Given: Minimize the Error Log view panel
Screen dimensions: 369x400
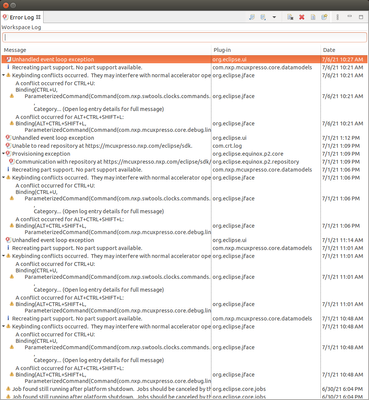Looking at the screenshot, I should click(350, 16).
